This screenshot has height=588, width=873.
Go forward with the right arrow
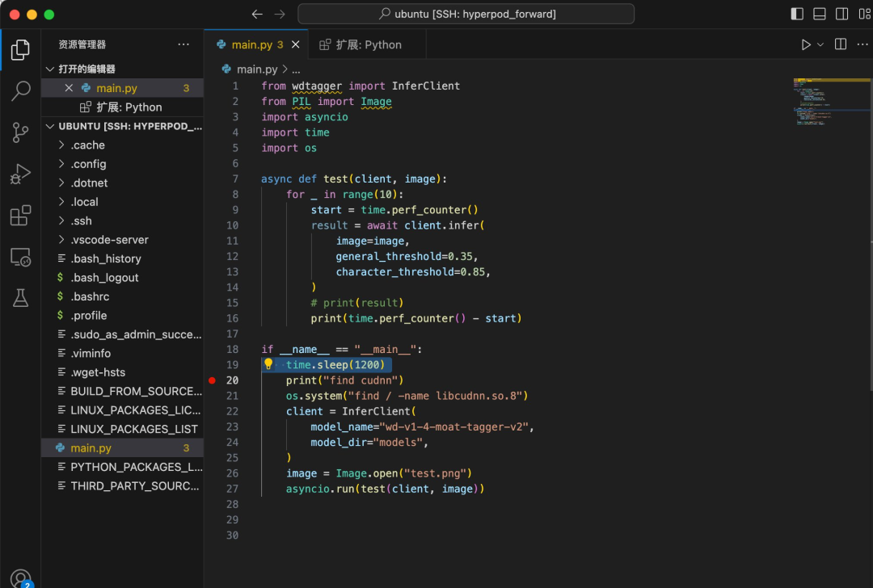(x=280, y=15)
